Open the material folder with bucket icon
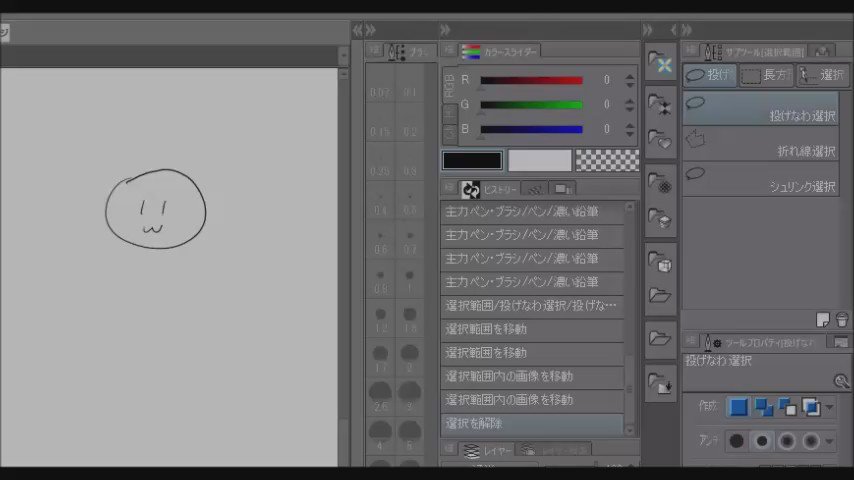The height and width of the screenshot is (480, 854). (x=660, y=219)
